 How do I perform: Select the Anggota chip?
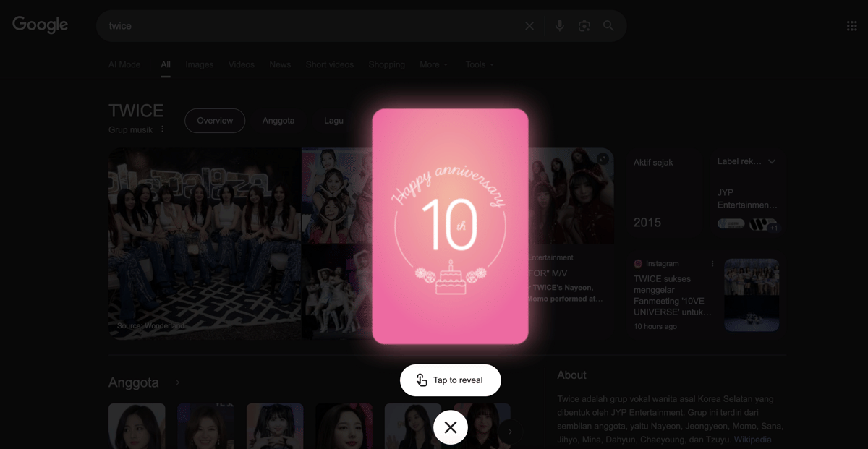pyautogui.click(x=278, y=121)
